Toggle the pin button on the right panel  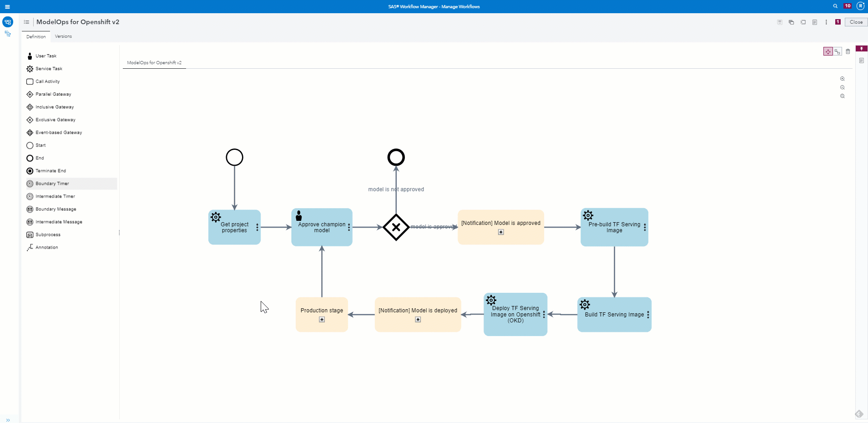(862, 48)
